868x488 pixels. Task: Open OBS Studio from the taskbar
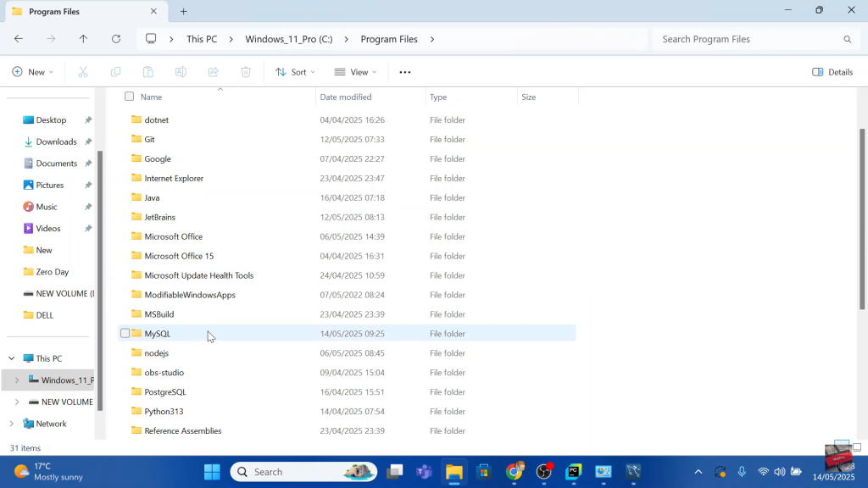click(x=544, y=472)
